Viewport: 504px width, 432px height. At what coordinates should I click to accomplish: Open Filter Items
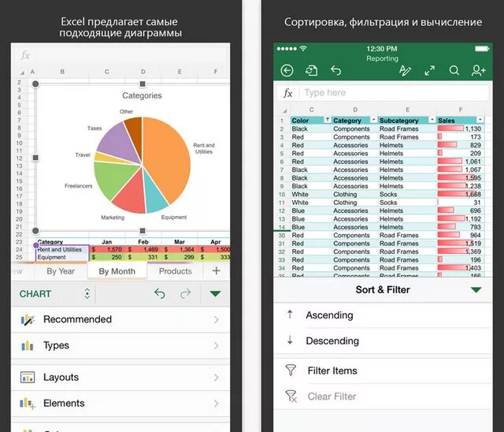(x=383, y=371)
